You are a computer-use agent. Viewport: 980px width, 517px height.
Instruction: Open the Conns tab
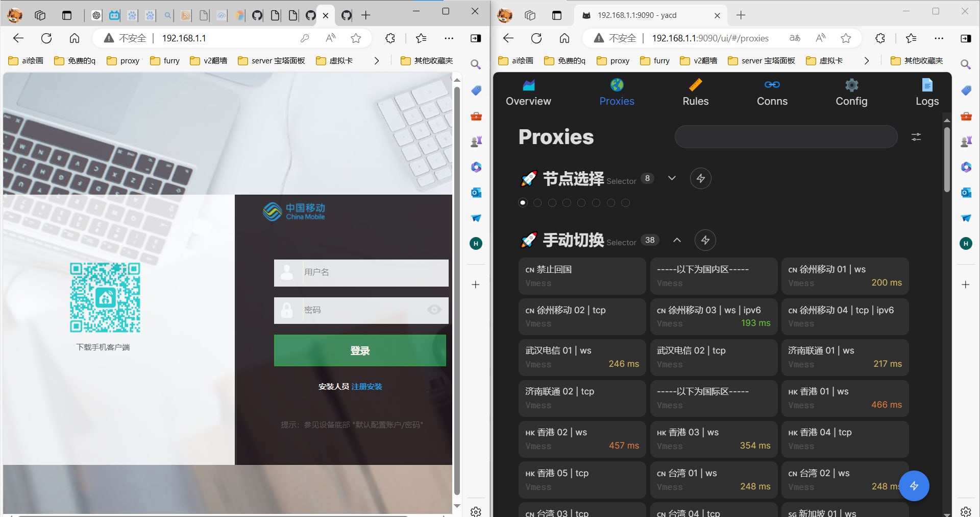(x=772, y=92)
